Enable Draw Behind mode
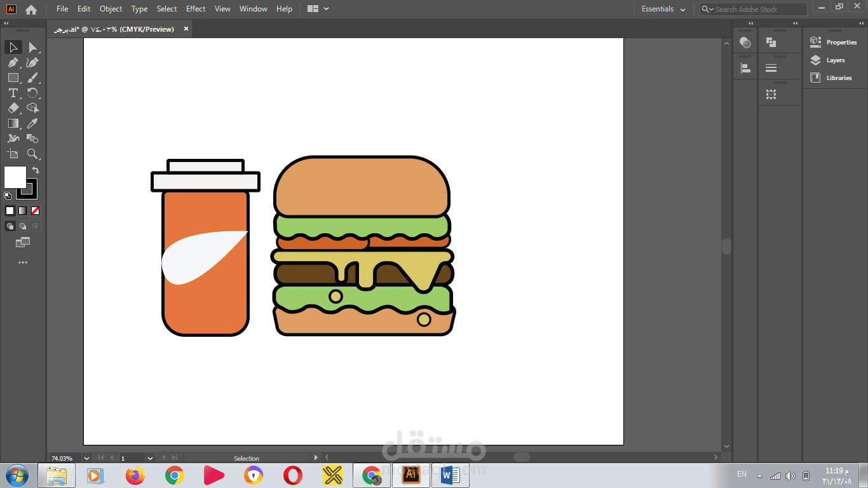868x488 pixels. [22, 226]
